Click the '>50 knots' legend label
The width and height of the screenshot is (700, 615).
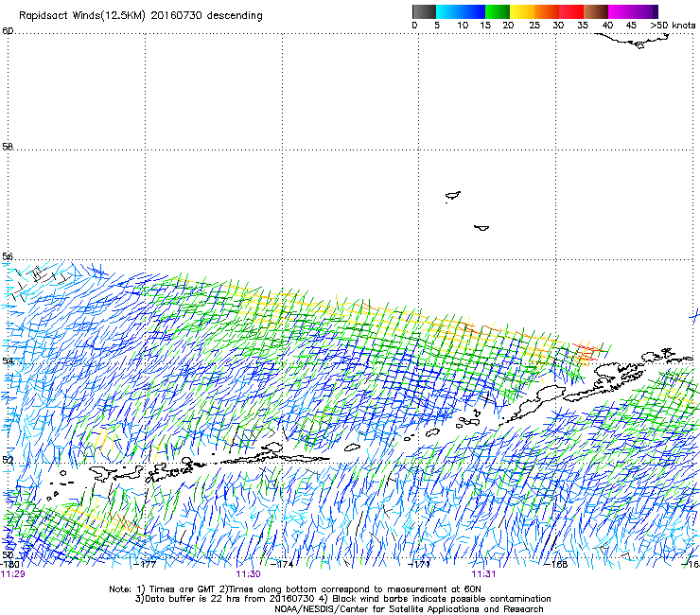[x=673, y=26]
